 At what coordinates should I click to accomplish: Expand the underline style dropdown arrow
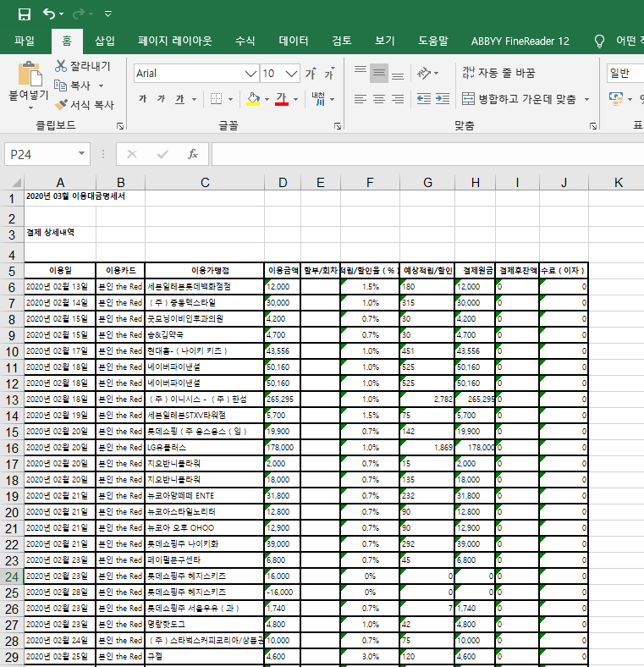[194, 99]
